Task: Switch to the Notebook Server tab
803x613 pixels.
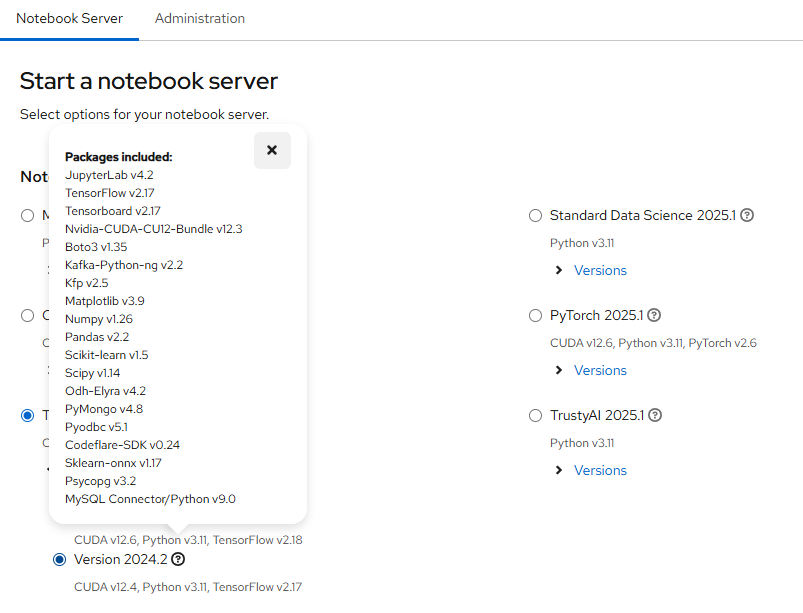Action: (69, 18)
